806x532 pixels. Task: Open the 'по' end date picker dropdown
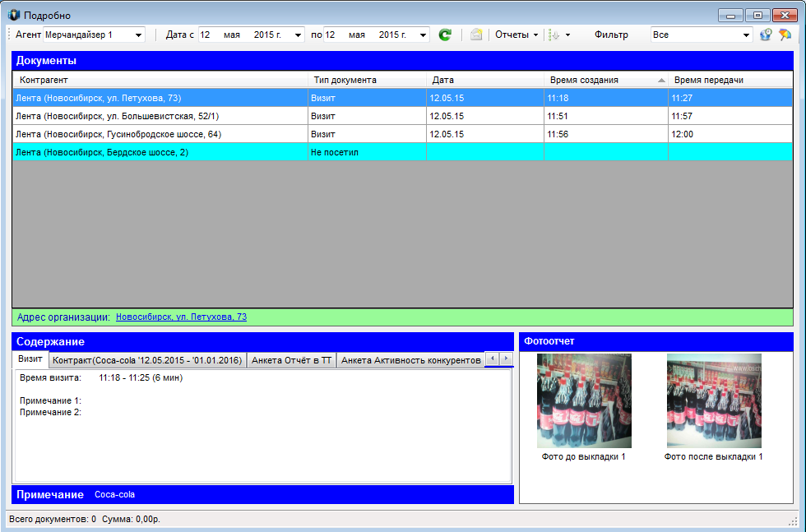click(423, 35)
